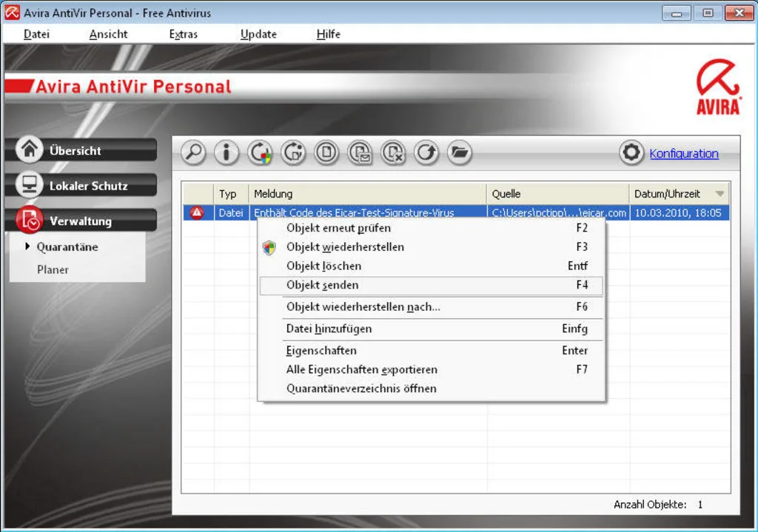This screenshot has width=758, height=532.
Task: Click the delete object icon with X
Action: tap(393, 153)
